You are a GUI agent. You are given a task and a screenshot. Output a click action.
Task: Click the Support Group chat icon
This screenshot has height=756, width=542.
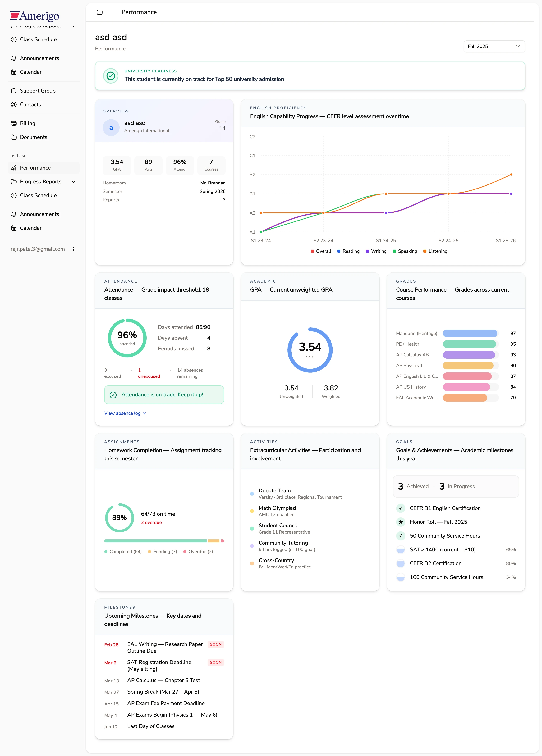click(14, 91)
